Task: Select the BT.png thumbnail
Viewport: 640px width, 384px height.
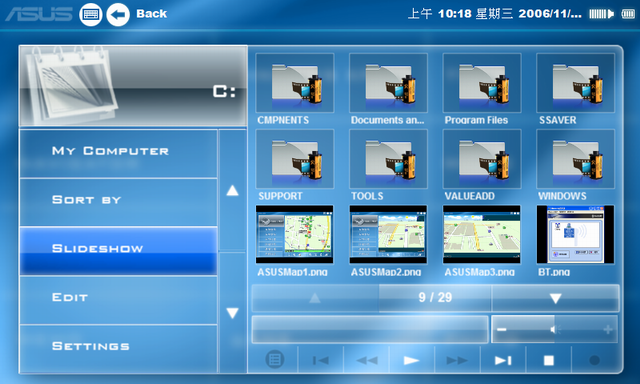Action: pyautogui.click(x=576, y=235)
